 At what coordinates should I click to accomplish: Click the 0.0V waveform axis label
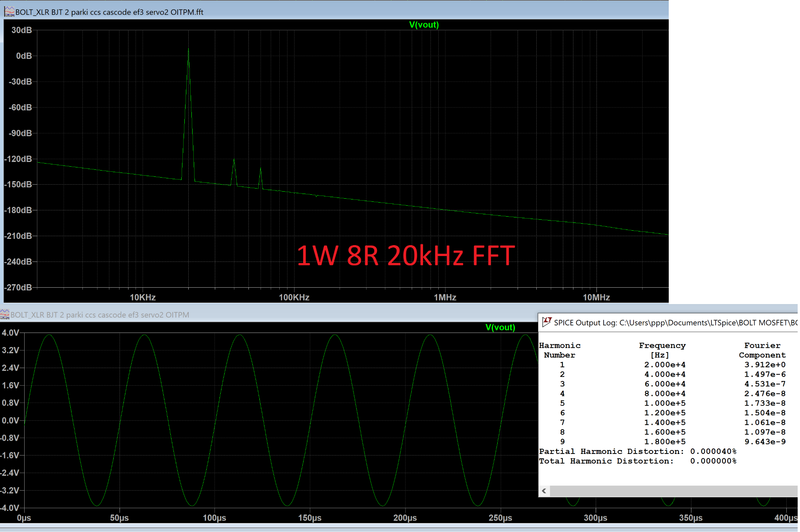[x=10, y=420]
